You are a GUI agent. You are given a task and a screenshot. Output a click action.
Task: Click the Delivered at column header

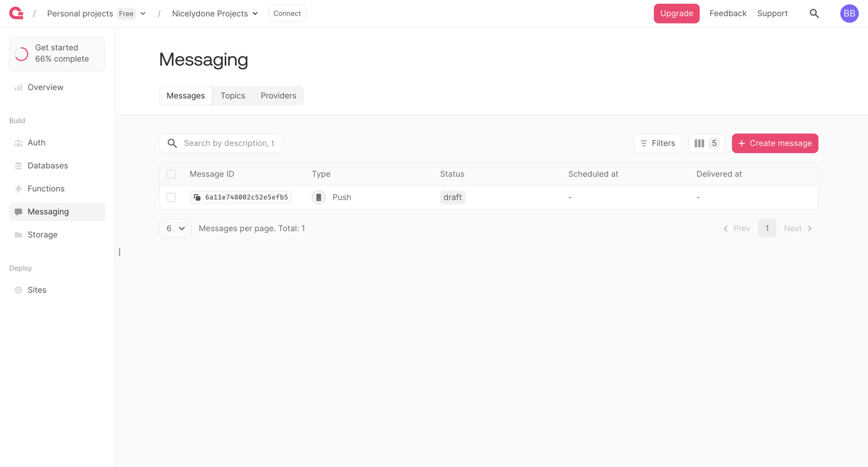click(x=719, y=174)
